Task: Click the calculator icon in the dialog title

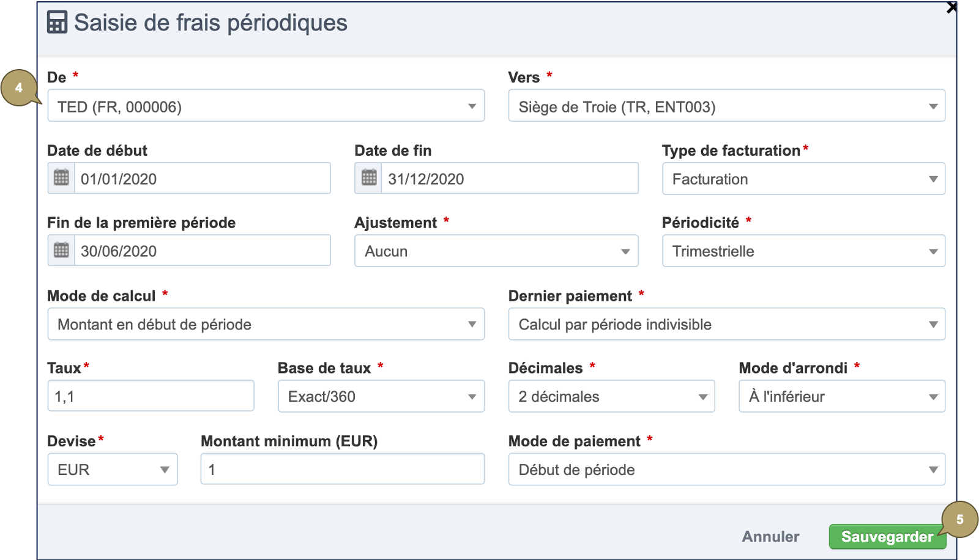Action: tap(56, 23)
